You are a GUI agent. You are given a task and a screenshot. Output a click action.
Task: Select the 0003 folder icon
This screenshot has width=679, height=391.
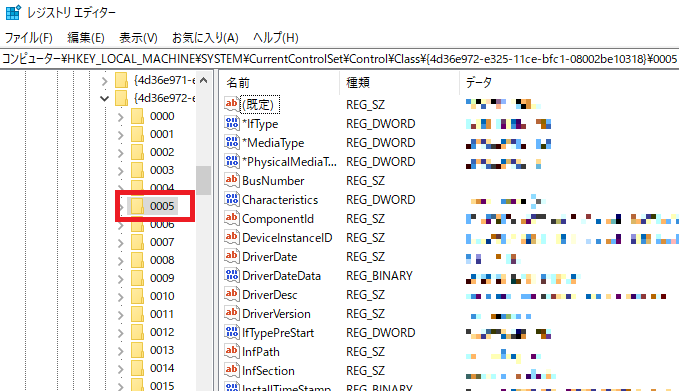tap(137, 170)
